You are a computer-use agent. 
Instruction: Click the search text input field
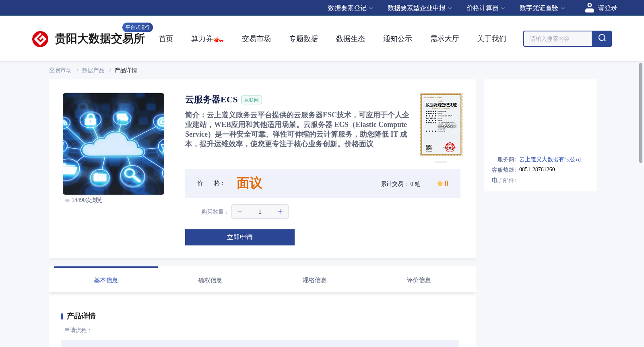coord(558,39)
